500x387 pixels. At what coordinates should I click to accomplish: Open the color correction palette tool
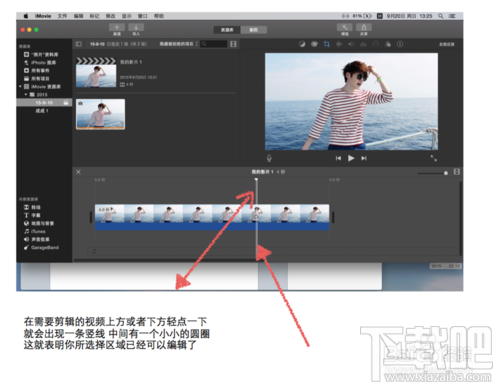tap(314, 44)
